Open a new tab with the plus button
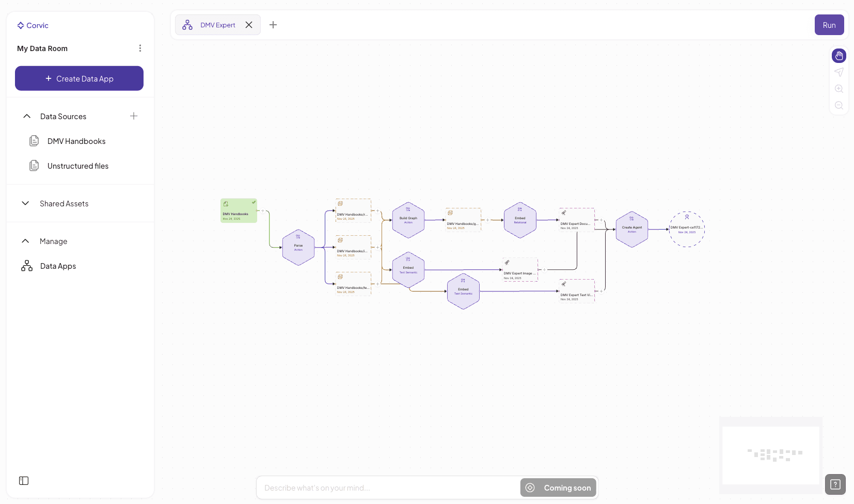 [273, 25]
